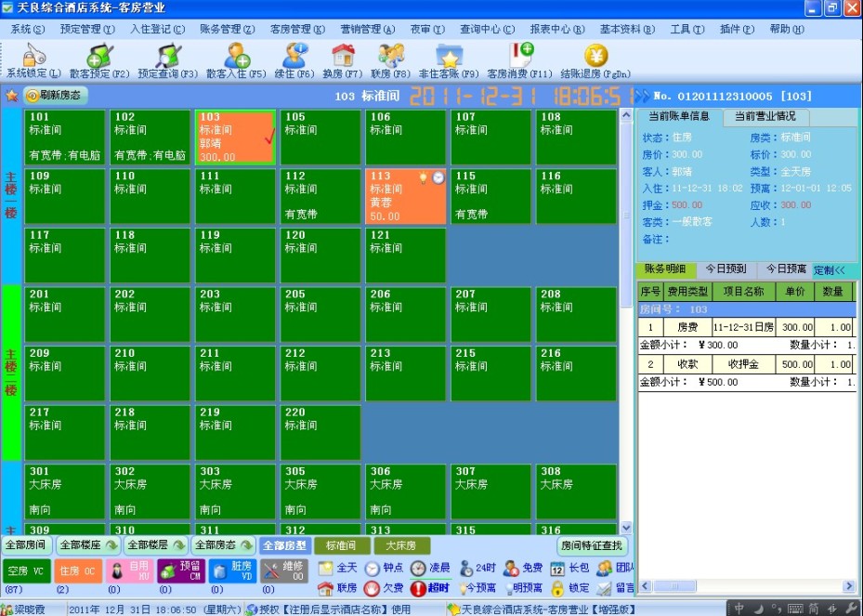Viewport: 863px width, 616px height.
Task: Click the 长包 calendar legend icon
Action: tap(557, 569)
